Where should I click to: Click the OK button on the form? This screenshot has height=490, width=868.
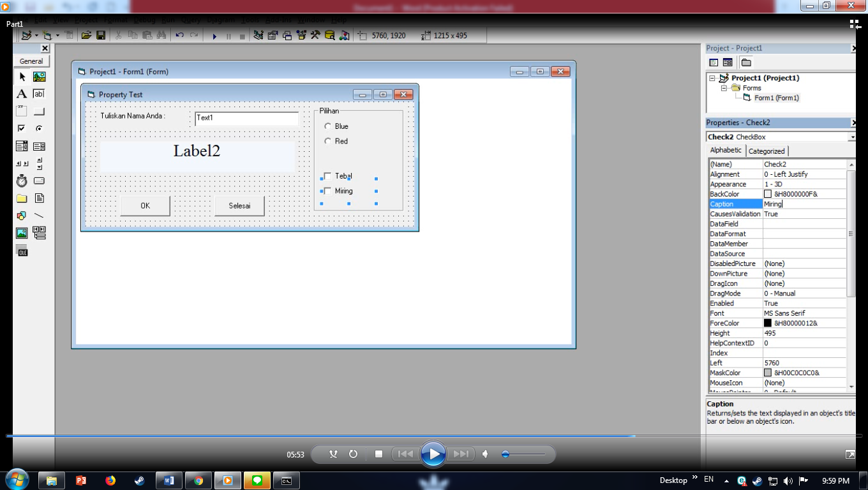[145, 205]
